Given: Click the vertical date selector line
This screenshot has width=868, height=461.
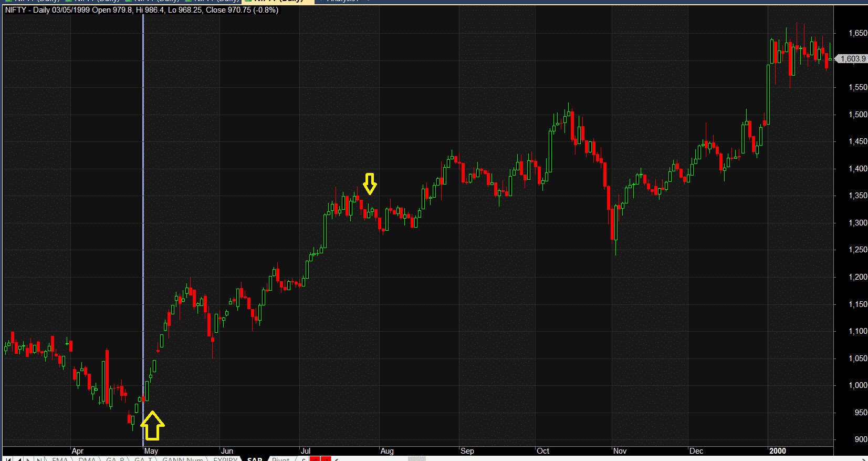Looking at the screenshot, I should 143,210.
